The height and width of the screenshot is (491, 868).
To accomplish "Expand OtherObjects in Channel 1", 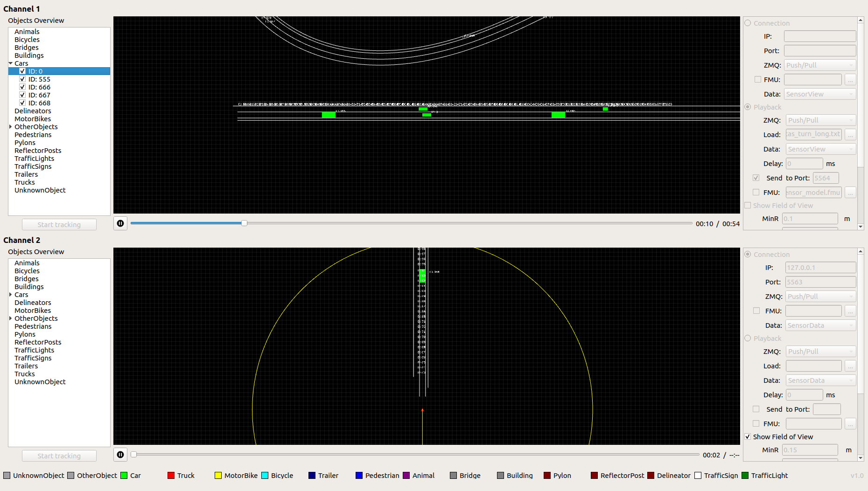I will [x=11, y=127].
